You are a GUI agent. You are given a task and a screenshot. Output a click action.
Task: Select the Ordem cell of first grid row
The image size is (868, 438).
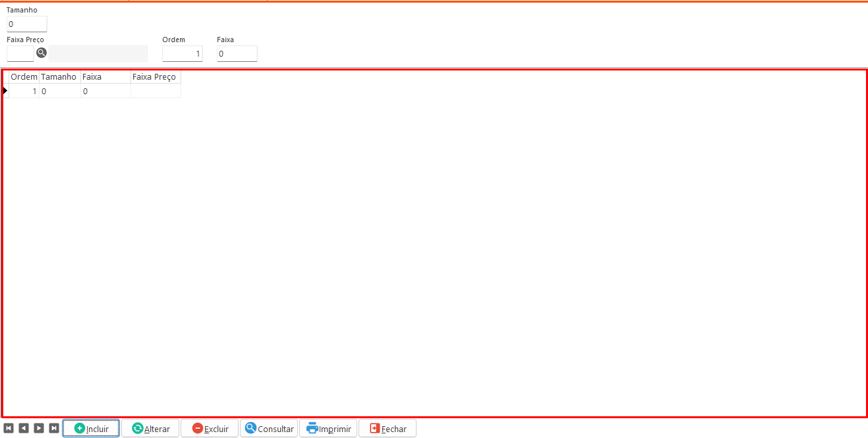click(x=24, y=92)
